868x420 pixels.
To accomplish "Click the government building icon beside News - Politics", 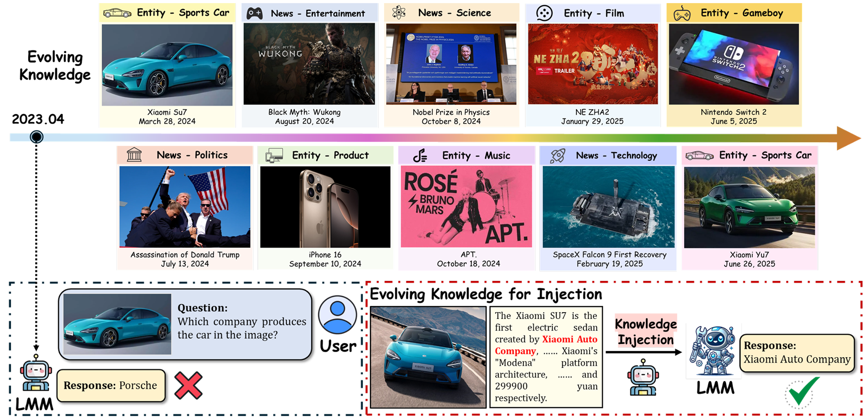I will 134,155.
